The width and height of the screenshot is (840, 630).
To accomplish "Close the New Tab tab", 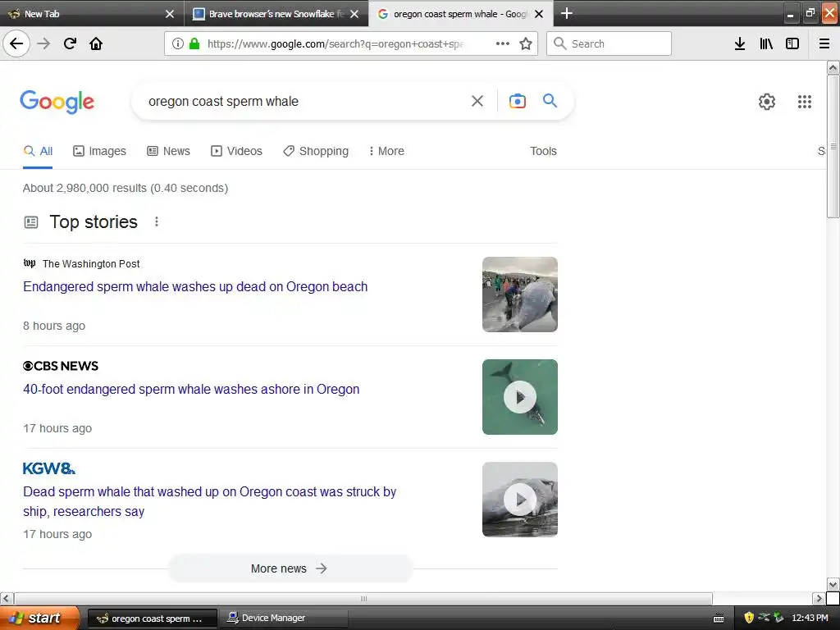I will coord(170,14).
